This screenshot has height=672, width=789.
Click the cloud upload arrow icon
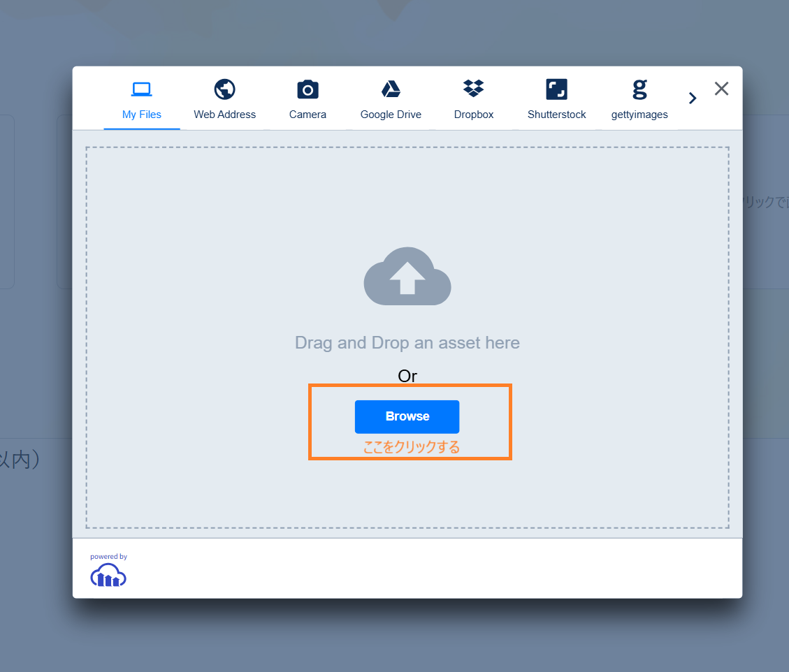point(407,277)
